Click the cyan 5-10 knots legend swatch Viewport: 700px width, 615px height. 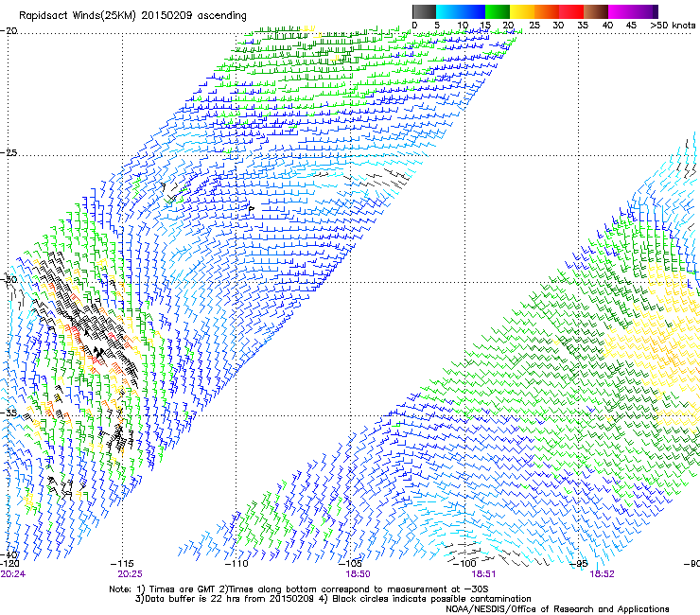pyautogui.click(x=448, y=11)
